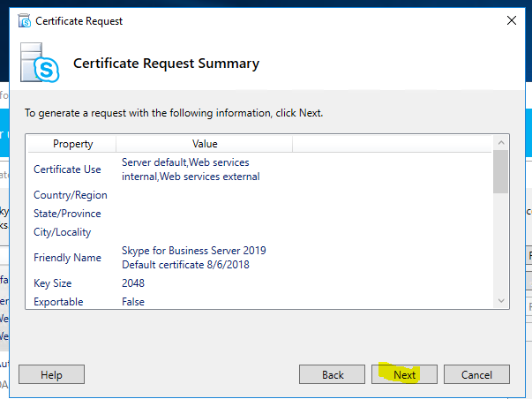The height and width of the screenshot is (399, 532).
Task: Click the Certificate Request Summary heading
Action: coord(166,64)
